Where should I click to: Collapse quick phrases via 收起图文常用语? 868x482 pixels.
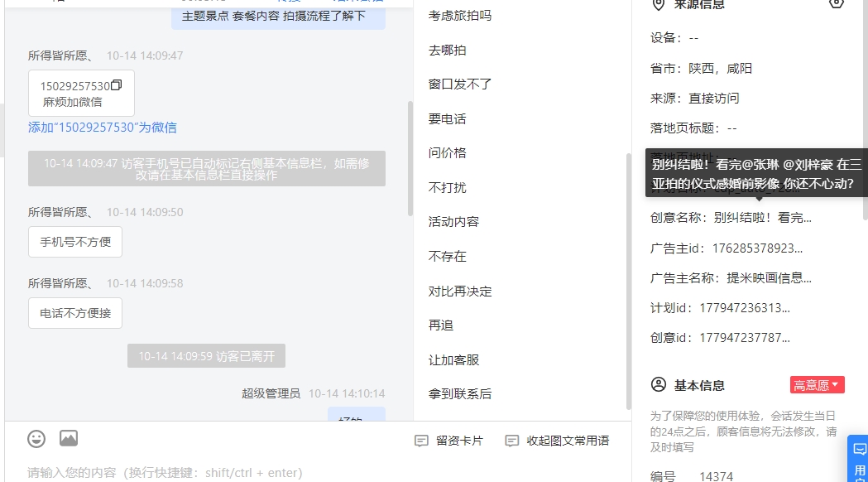click(x=558, y=441)
